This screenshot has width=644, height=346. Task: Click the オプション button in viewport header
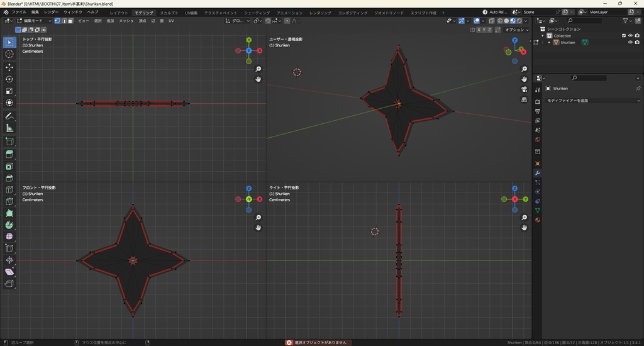coord(516,30)
